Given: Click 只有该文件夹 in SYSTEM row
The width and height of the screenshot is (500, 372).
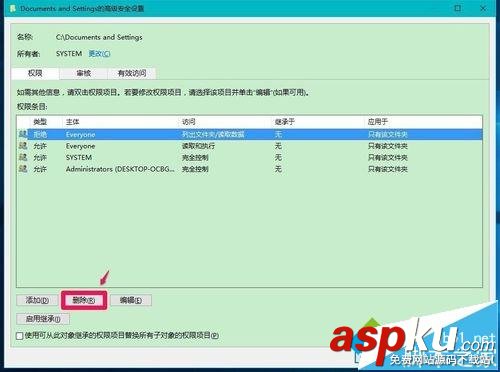Looking at the screenshot, I should (x=388, y=157).
